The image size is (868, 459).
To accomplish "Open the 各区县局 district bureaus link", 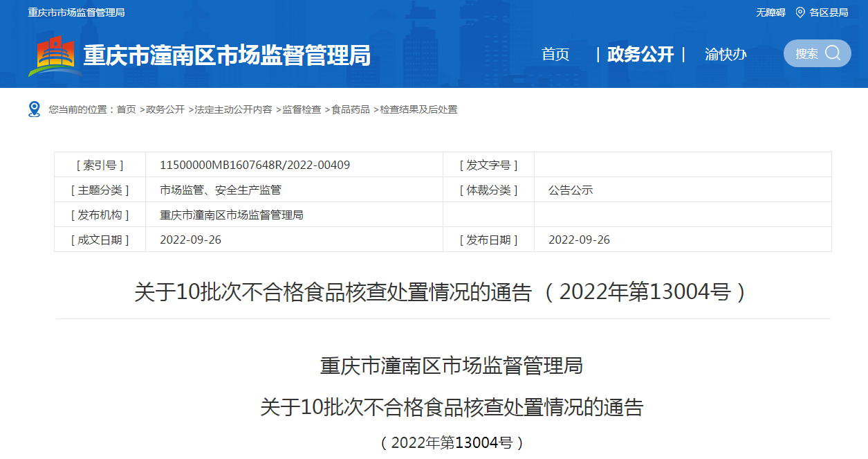I will coord(829,12).
